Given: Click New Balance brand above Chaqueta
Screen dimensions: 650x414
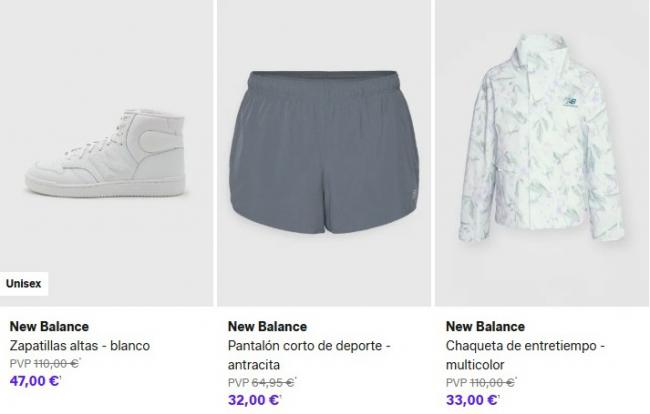Looking at the screenshot, I should [485, 327].
